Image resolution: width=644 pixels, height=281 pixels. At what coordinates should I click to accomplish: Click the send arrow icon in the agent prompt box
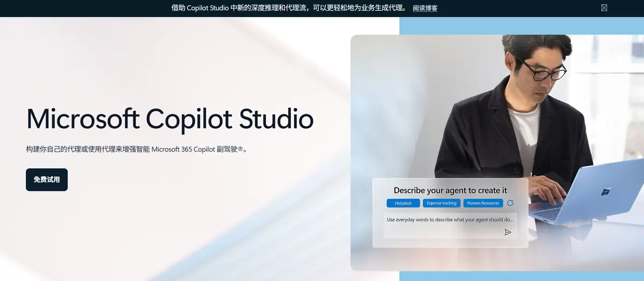508,232
